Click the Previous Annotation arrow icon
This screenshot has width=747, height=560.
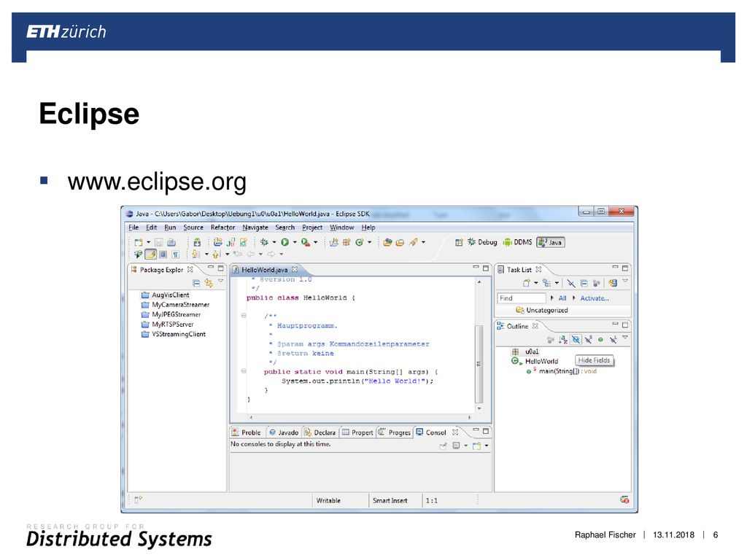tap(216, 254)
